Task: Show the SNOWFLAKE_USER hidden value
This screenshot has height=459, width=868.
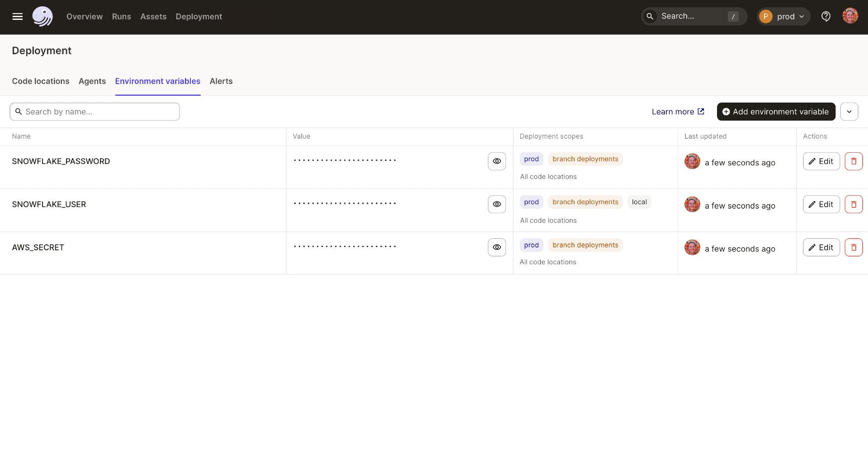Action: point(497,204)
